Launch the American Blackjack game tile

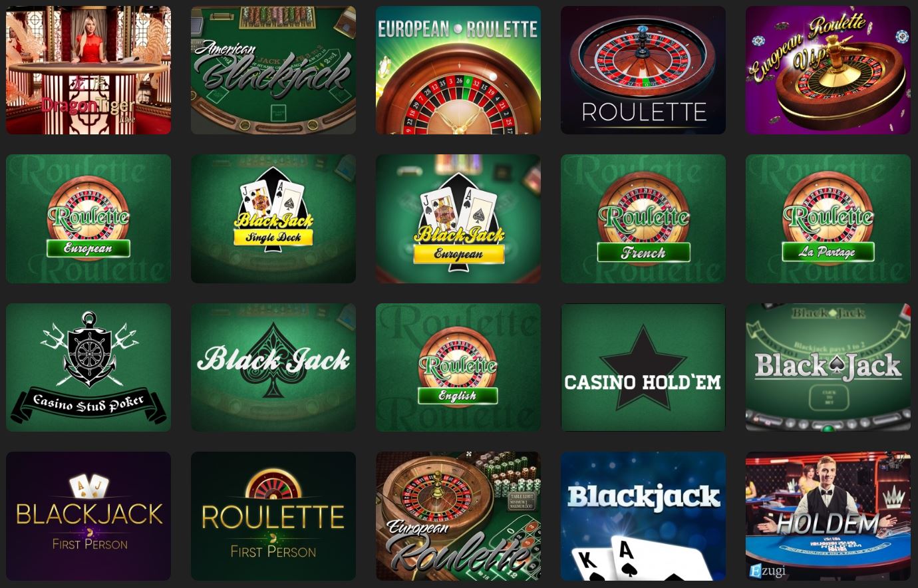click(x=273, y=71)
